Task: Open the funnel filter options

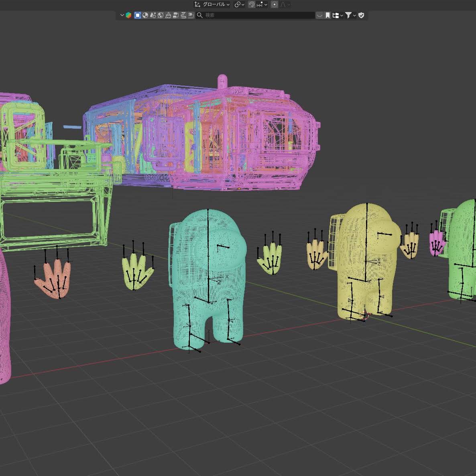Action: (x=350, y=15)
